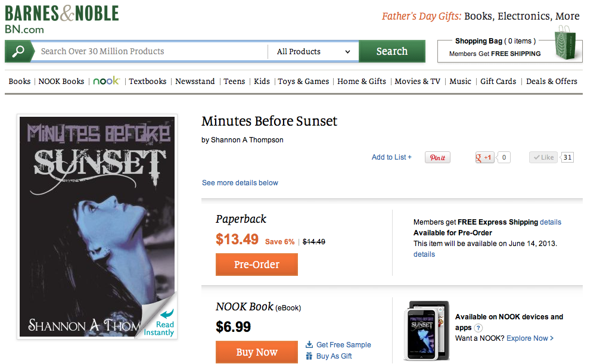The height and width of the screenshot is (364, 606).
Task: Click the green Search button
Action: tap(391, 52)
